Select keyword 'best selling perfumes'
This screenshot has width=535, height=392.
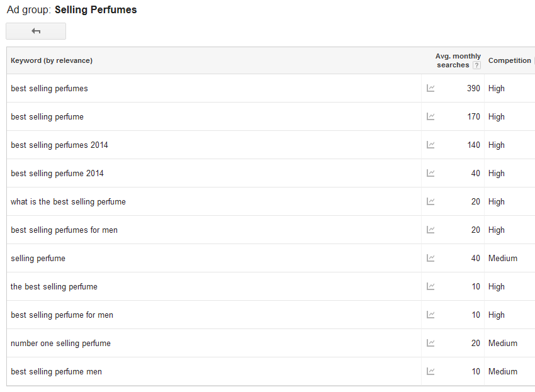pyautogui.click(x=49, y=89)
